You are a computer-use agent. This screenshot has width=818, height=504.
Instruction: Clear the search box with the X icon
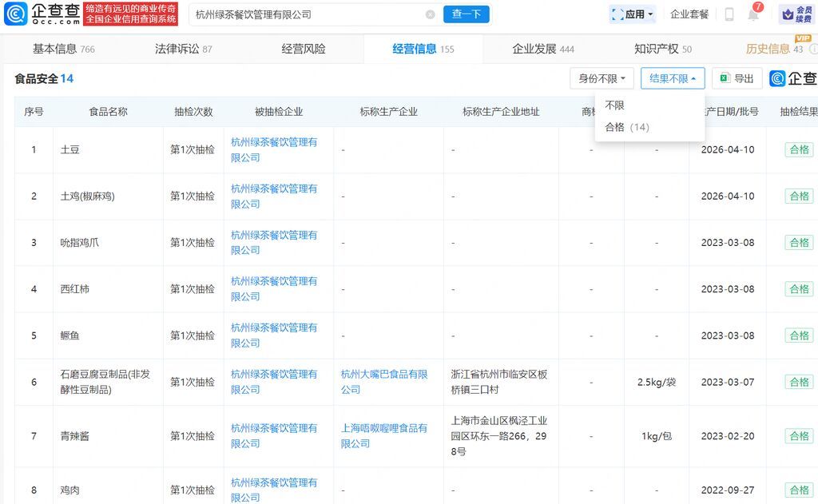pyautogui.click(x=431, y=14)
